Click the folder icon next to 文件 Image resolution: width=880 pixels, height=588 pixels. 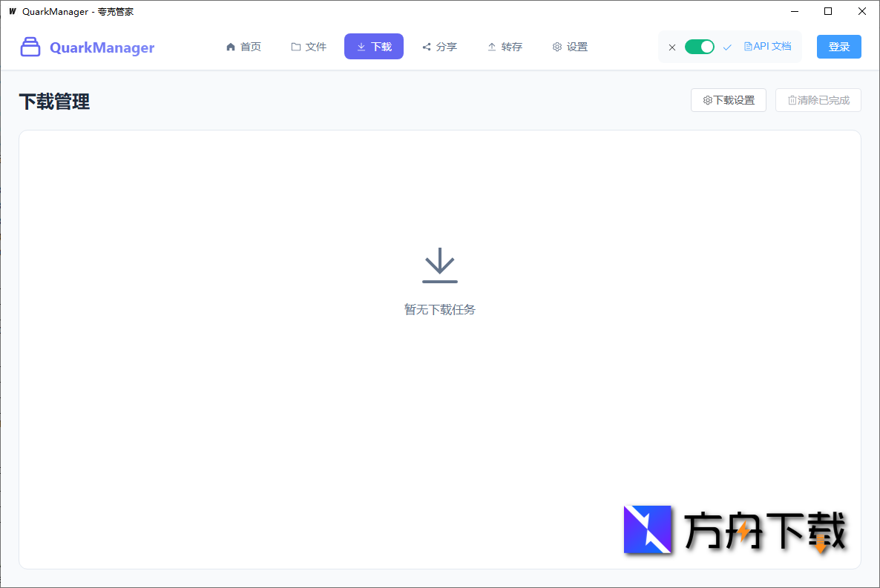tap(295, 46)
